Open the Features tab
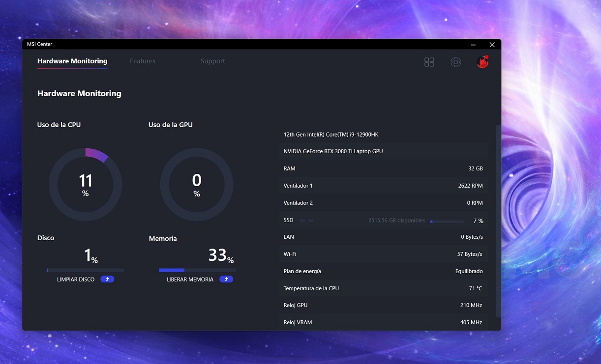601x364 pixels. pos(143,61)
